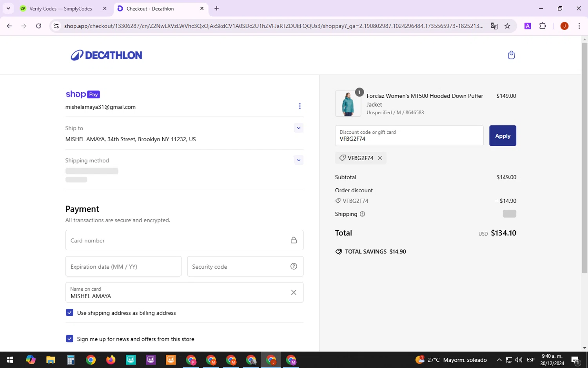This screenshot has width=588, height=368.
Task: Open the tab search dropdown
Action: [8, 8]
